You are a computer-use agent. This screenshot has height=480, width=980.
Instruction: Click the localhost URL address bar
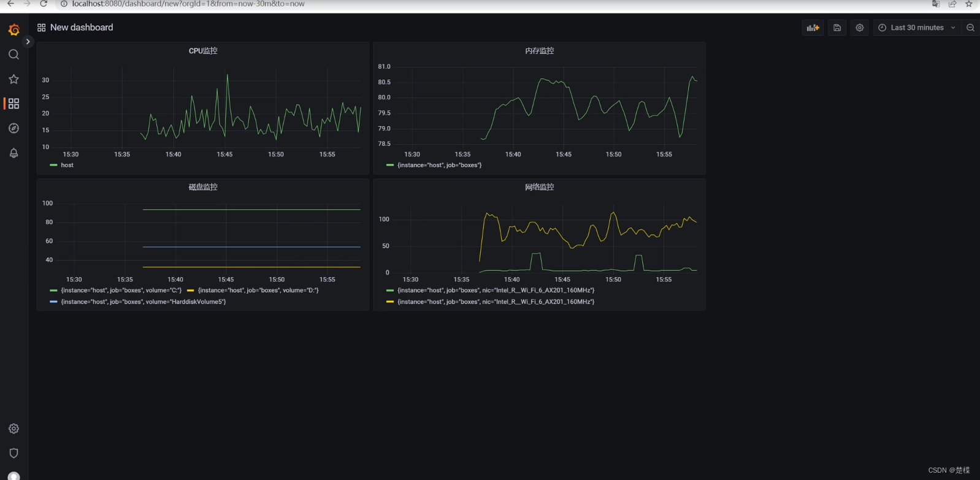click(188, 4)
